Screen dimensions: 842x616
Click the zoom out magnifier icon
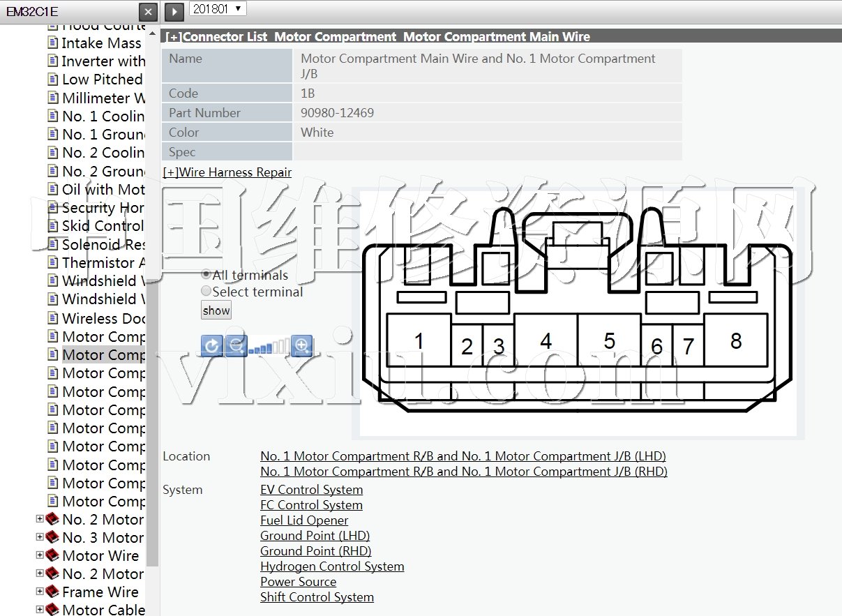click(x=237, y=345)
